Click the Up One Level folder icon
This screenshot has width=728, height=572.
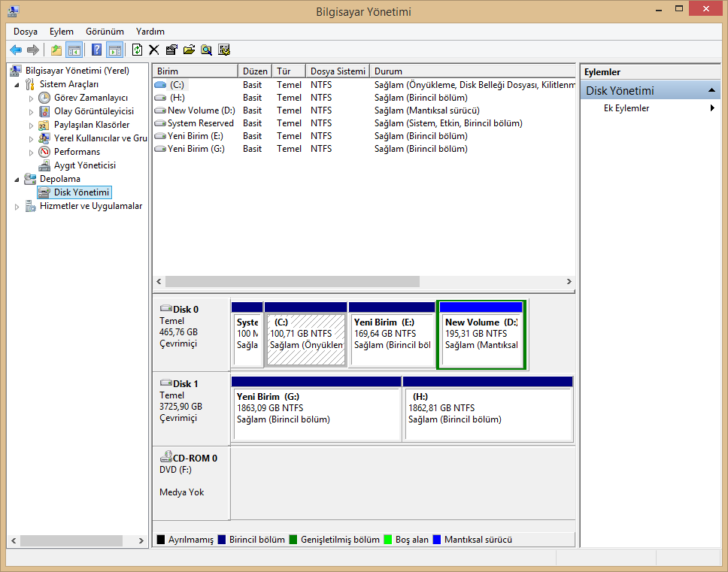pos(56,50)
